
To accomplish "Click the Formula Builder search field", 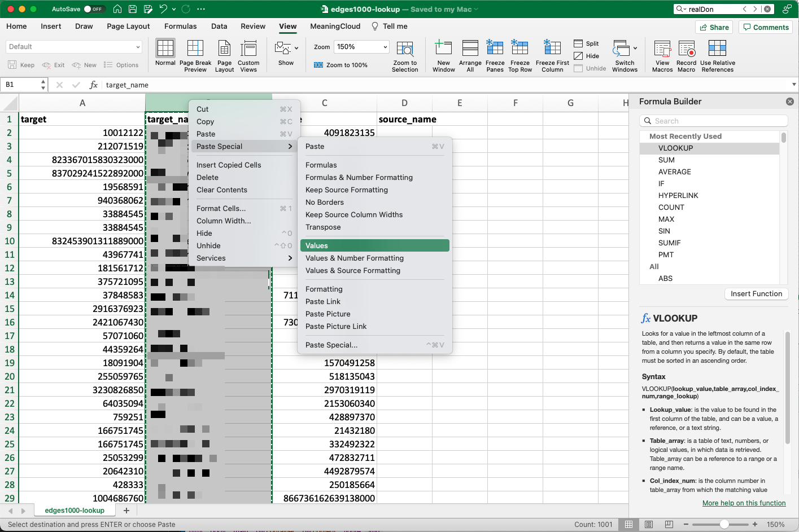I will (713, 121).
